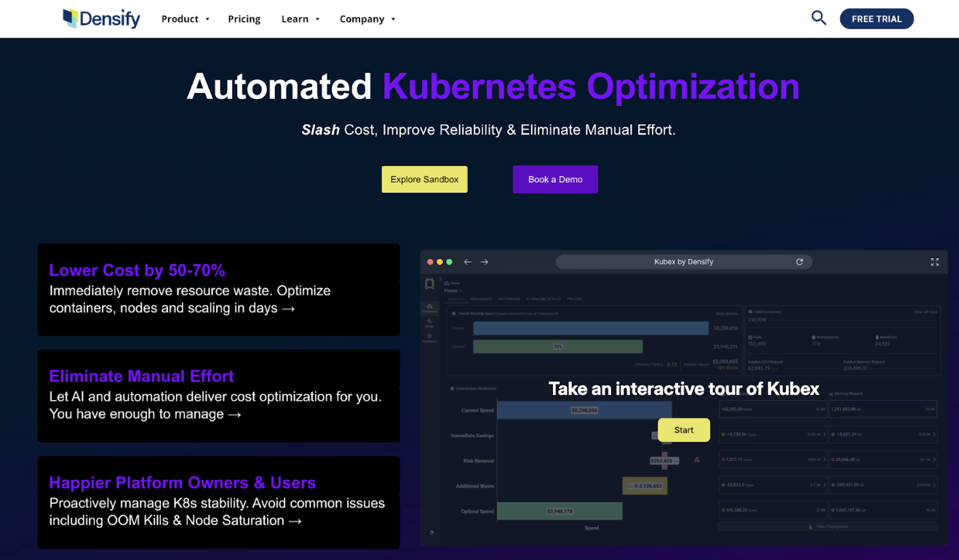Image resolution: width=959 pixels, height=560 pixels.
Task: Click the bottom icon in Kubex sidebar
Action: [431, 532]
